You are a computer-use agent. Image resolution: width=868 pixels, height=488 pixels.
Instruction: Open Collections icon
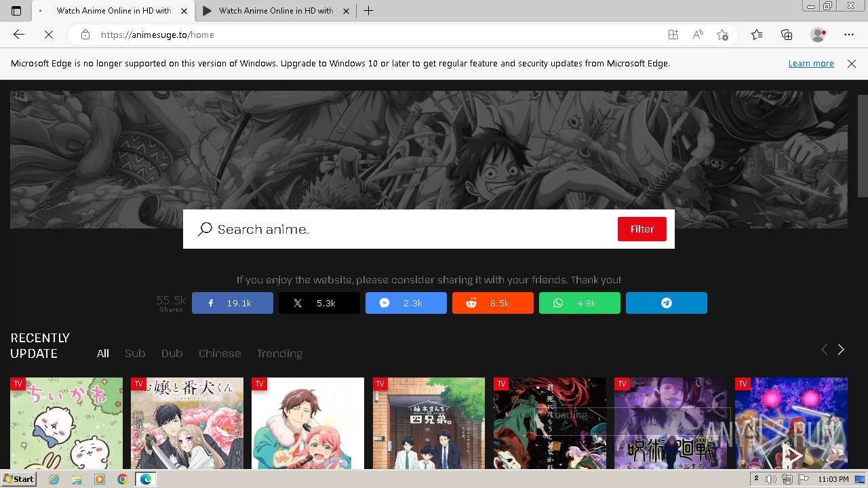787,35
